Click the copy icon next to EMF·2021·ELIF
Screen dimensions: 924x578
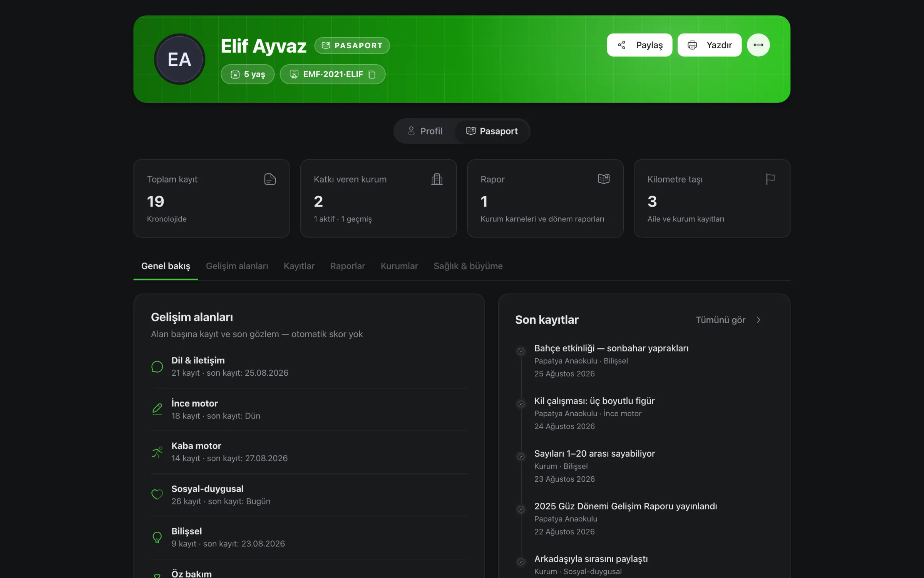click(x=372, y=74)
